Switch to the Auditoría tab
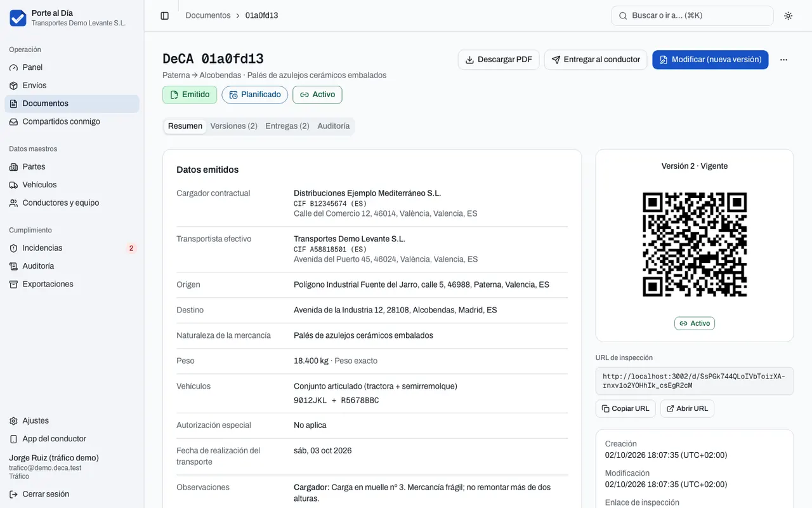 click(x=334, y=126)
